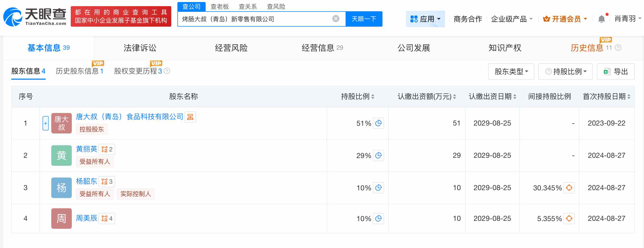This screenshot has height=248, width=644.
Task: Click the brand icon after 唐大叔（青岛）食品科技有限公司
Action: click(191, 117)
